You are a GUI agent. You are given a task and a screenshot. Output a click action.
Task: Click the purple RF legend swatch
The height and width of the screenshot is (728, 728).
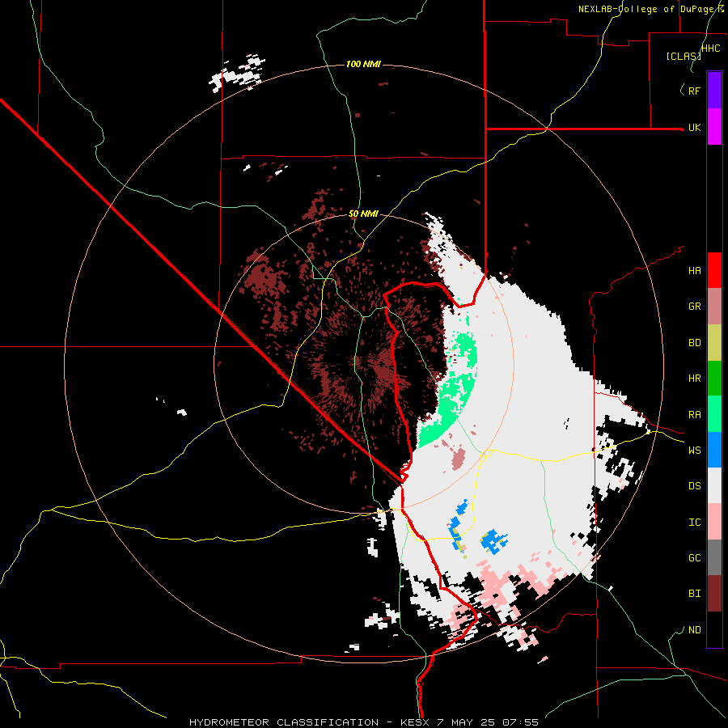coord(714,91)
